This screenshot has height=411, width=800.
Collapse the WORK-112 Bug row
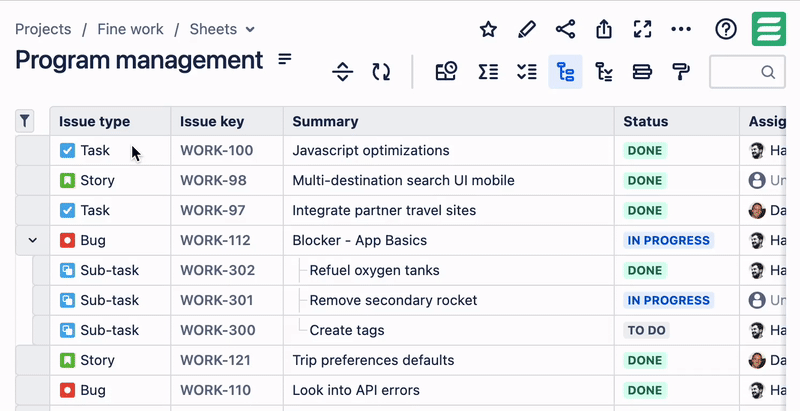coord(33,240)
